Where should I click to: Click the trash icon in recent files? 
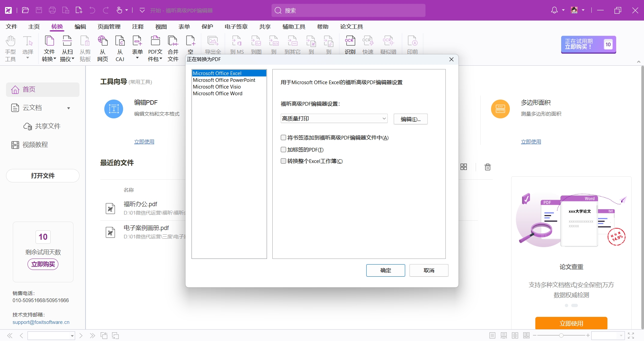pos(488,167)
